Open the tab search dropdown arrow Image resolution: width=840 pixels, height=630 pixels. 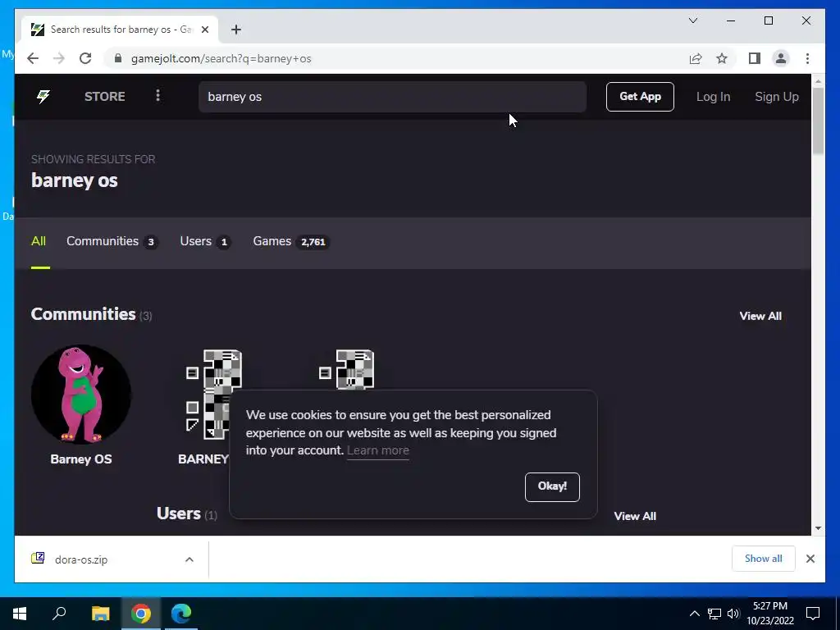point(692,21)
